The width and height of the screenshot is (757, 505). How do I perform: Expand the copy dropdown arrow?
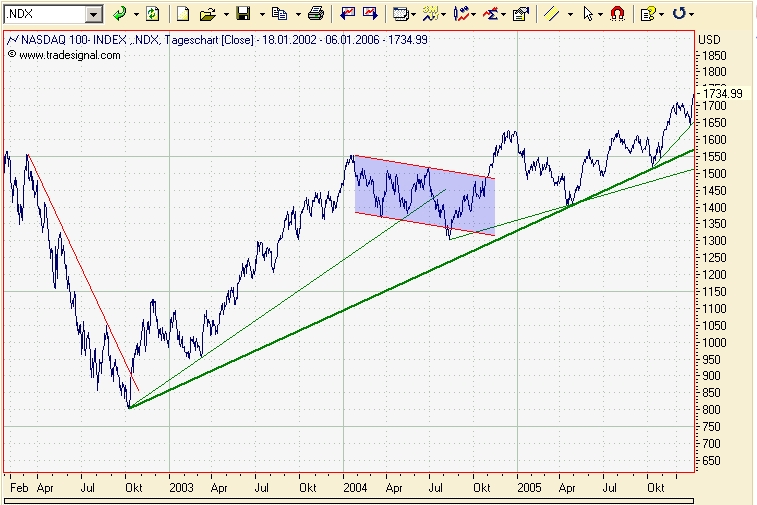pos(298,14)
